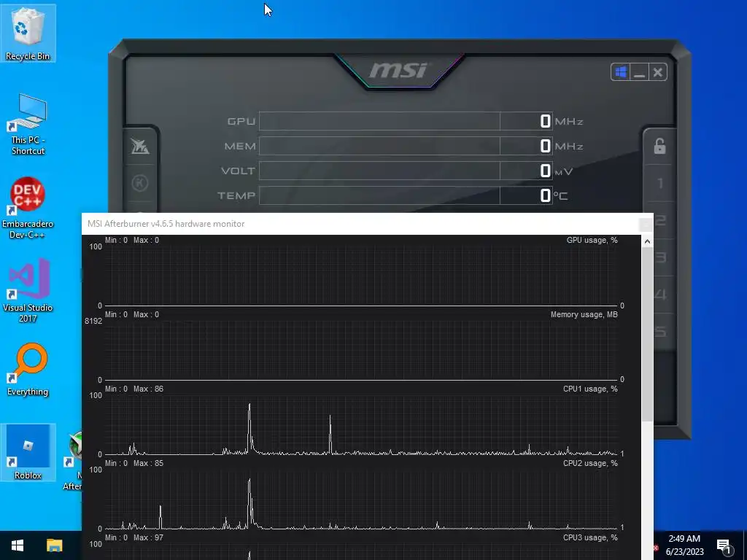
Task: Click the MEM clock readout bar
Action: [x=406, y=146]
